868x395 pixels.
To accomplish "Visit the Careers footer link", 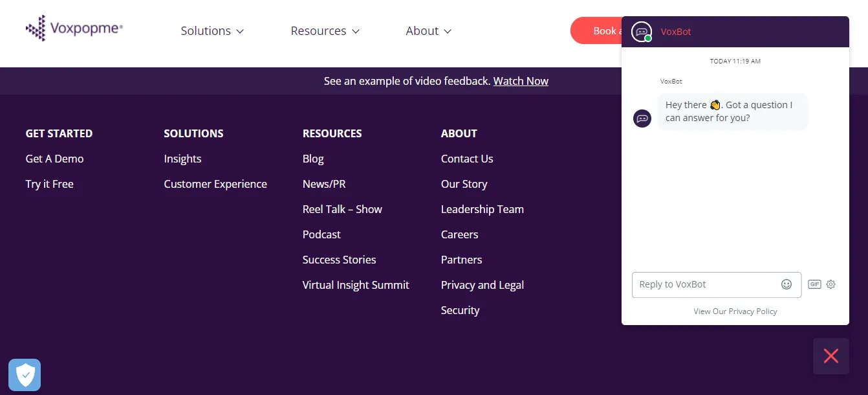I will tap(459, 234).
